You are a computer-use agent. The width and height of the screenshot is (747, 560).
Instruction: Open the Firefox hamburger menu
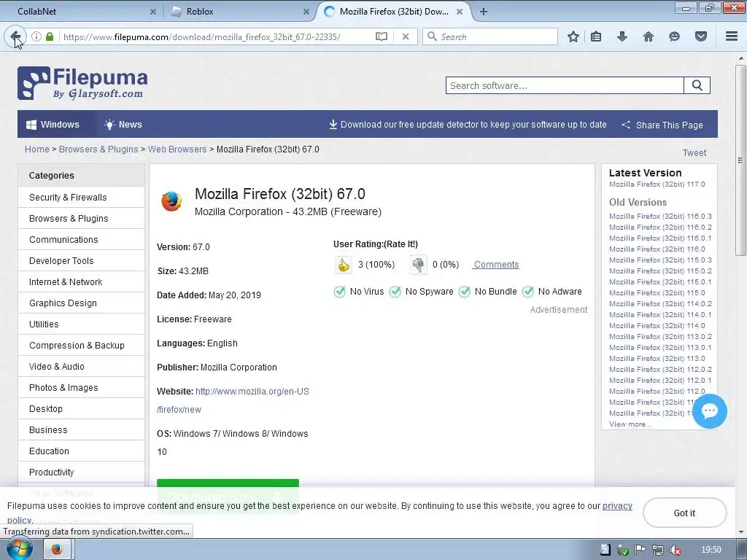coord(732,36)
